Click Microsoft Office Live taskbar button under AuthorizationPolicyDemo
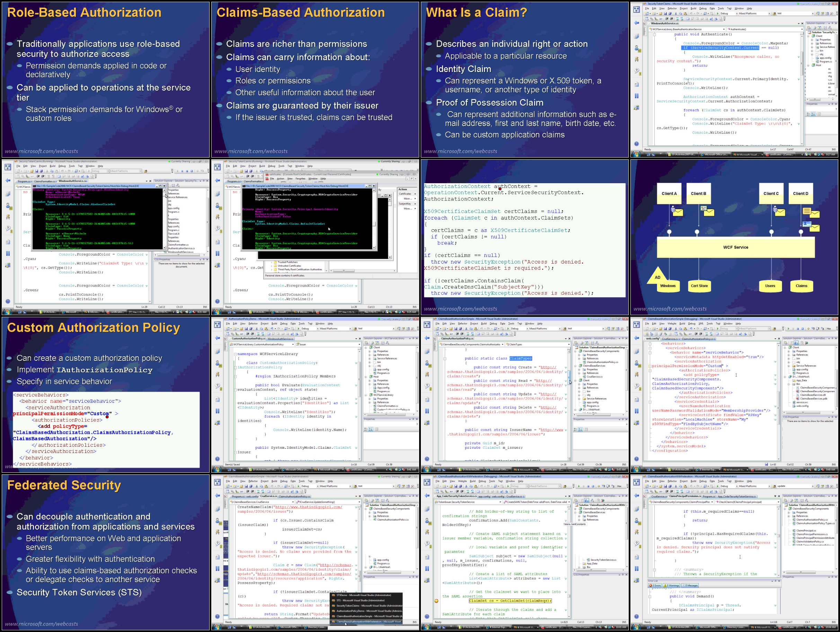This screenshot has height=632, width=840. [x=295, y=470]
